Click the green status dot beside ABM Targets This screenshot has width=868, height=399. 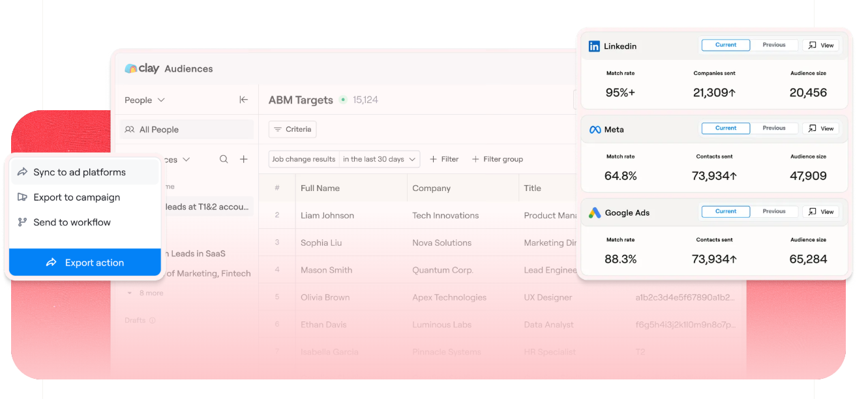343,100
